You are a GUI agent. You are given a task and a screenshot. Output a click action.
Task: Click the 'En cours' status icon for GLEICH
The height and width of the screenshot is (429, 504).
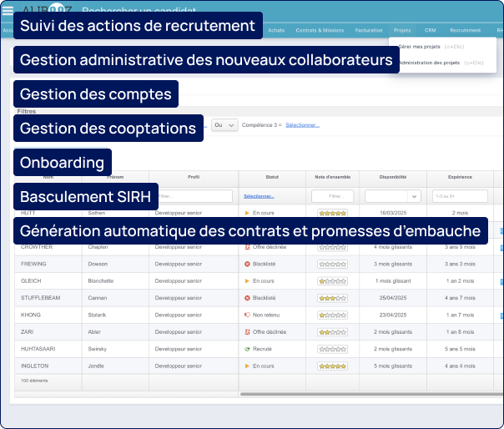[x=247, y=281]
